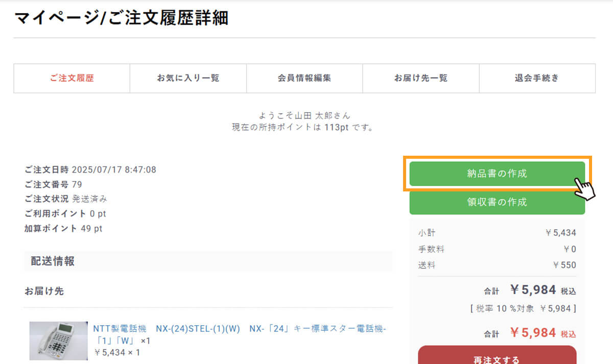Click the red ¥5,984 total amount

(532, 333)
